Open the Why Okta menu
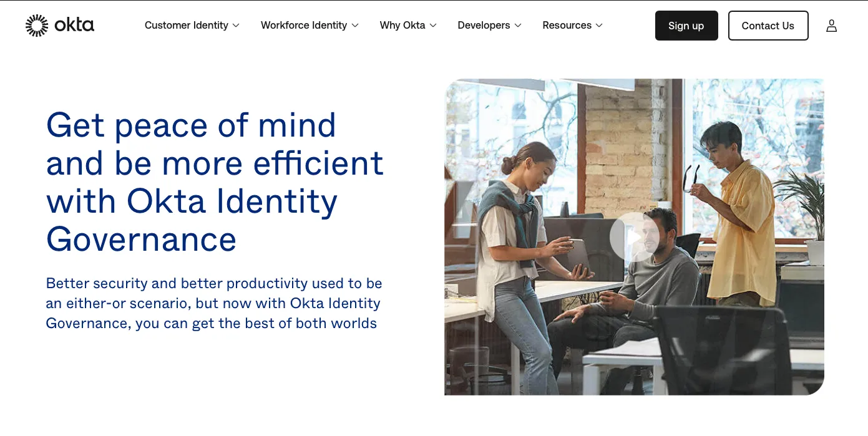The image size is (868, 436). (408, 26)
